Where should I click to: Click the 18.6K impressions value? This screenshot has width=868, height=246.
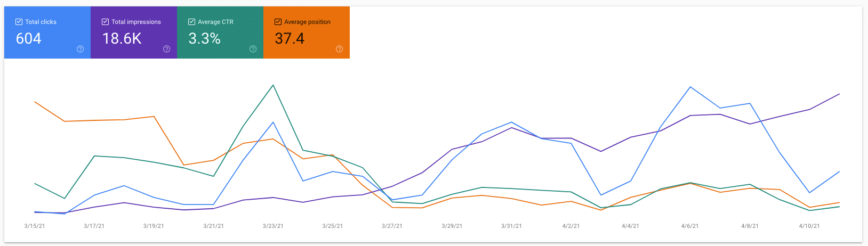[122, 38]
